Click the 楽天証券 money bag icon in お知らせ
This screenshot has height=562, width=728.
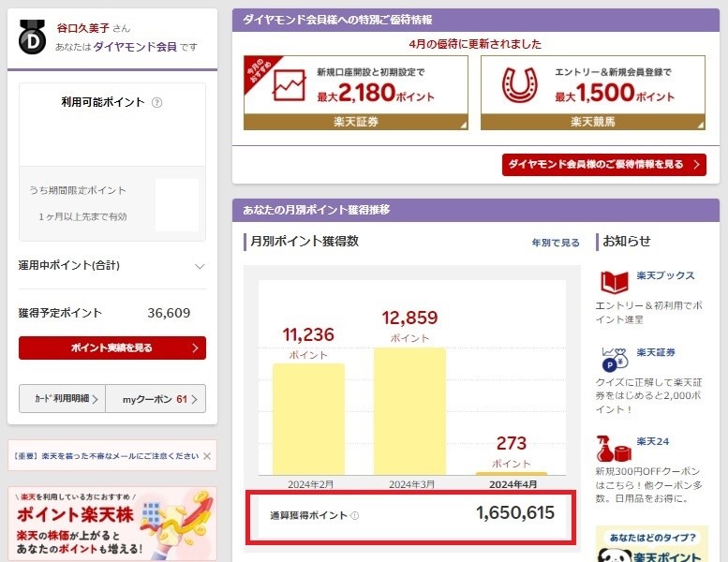coord(615,359)
